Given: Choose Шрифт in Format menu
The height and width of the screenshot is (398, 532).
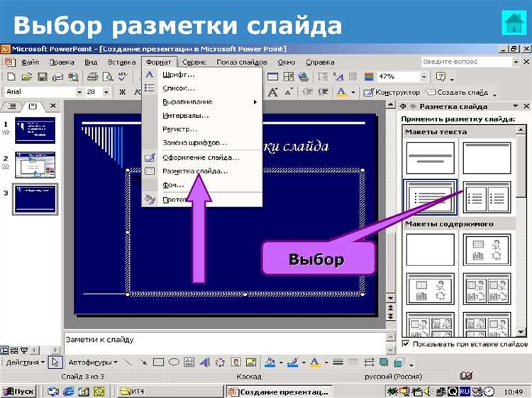Looking at the screenshot, I should pyautogui.click(x=202, y=75).
